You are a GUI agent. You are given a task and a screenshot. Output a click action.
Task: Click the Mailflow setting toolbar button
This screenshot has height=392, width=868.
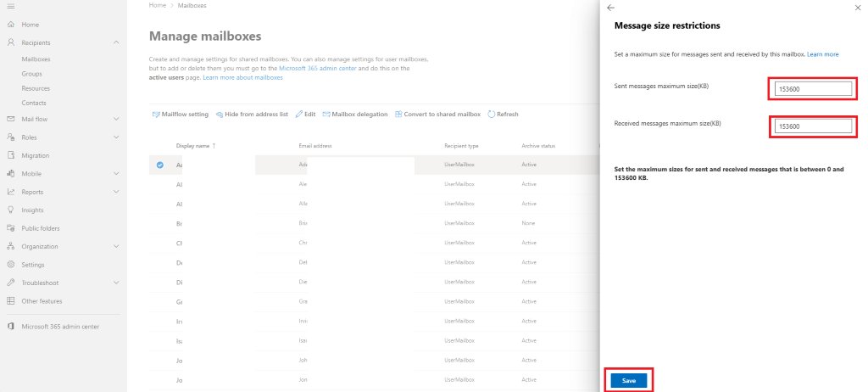click(x=181, y=115)
